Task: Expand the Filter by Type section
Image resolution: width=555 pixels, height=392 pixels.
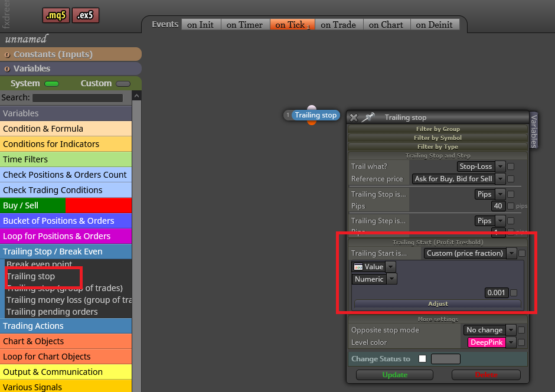Action: coord(438,147)
